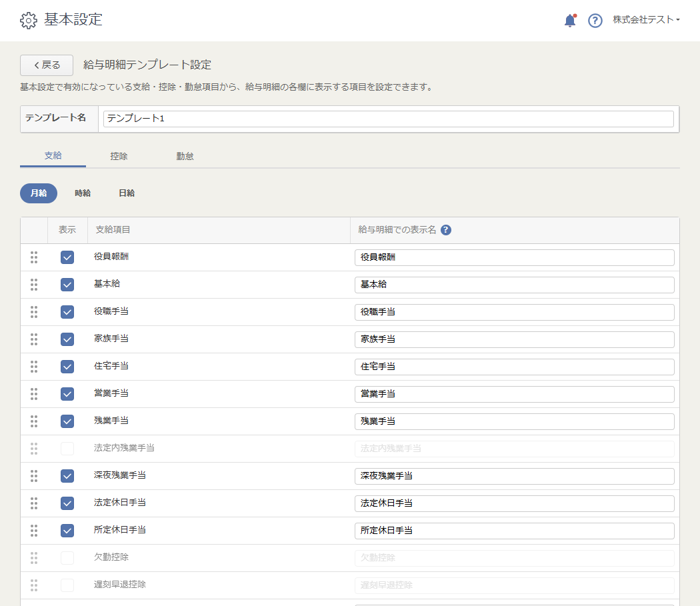
Task: Switch to the 勤怠 tab
Action: 185,156
